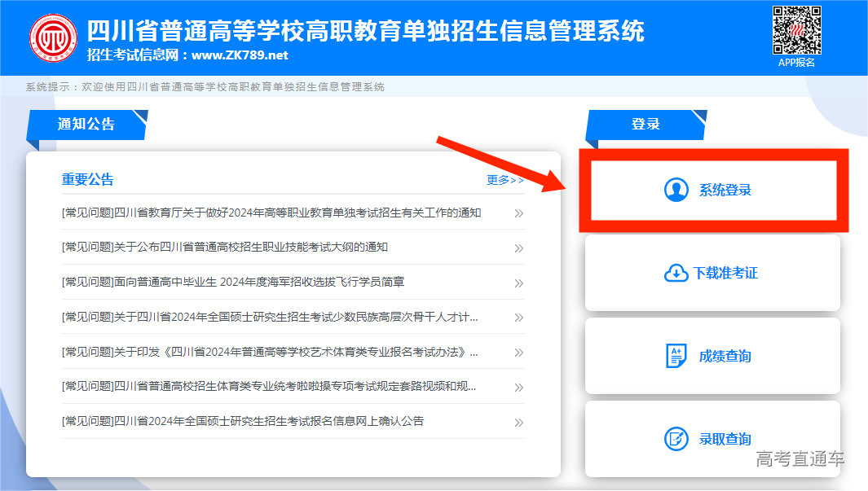Click the user icon beside 系统登录
This screenshot has width=868, height=491.
[x=676, y=190]
